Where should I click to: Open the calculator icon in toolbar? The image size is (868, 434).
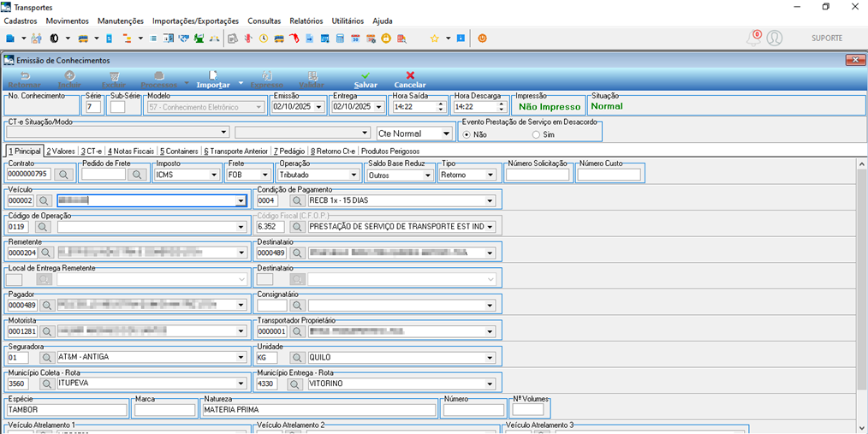click(341, 39)
